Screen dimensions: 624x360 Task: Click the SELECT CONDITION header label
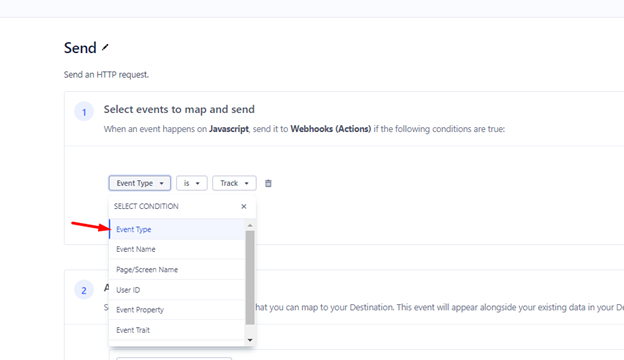(146, 206)
